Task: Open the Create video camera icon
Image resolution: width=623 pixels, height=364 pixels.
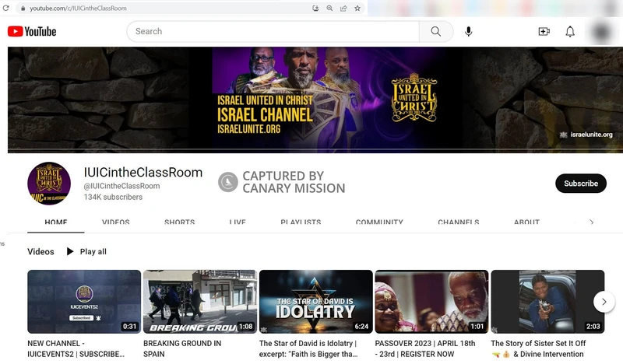Action: tap(544, 31)
